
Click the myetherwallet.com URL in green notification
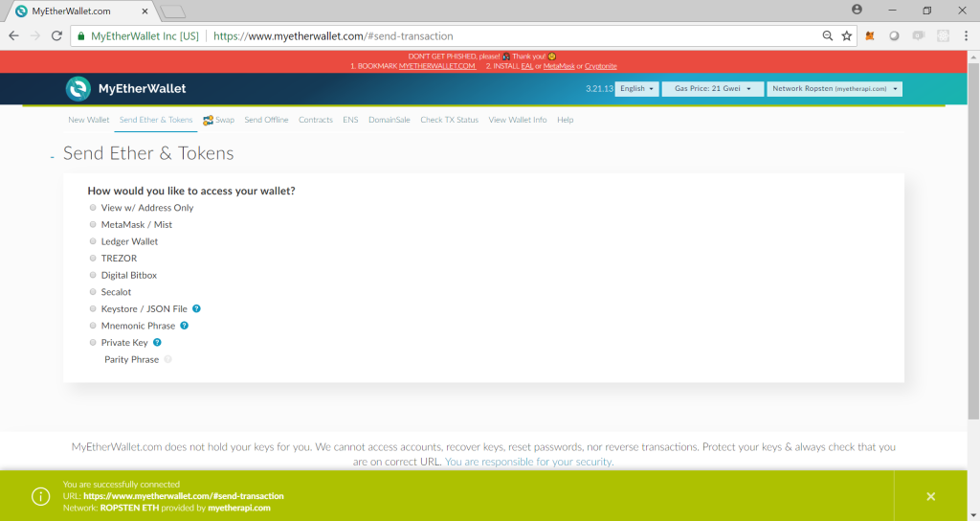click(x=184, y=496)
